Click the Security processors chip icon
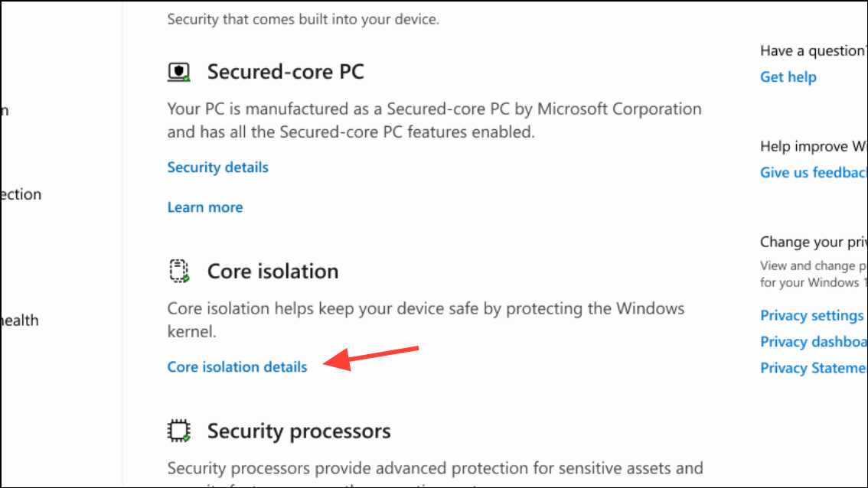Image resolution: width=868 pixels, height=488 pixels. tap(179, 431)
